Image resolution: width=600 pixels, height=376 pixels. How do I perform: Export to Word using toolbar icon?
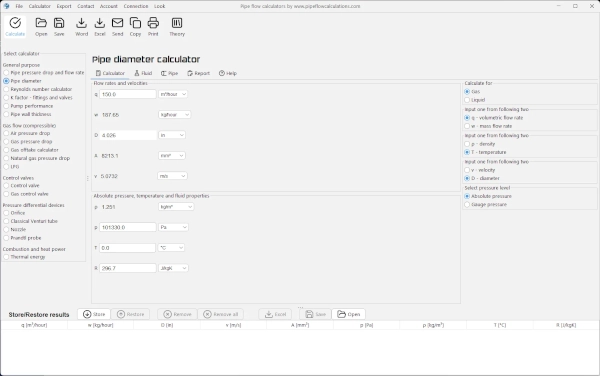[x=81, y=27]
